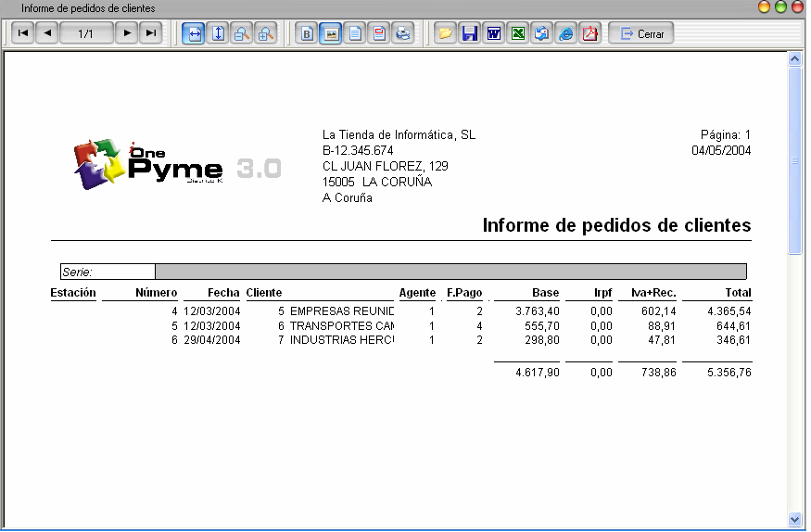This screenshot has width=811, height=532.
Task: Open report in Internet Explorer
Action: click(565, 33)
